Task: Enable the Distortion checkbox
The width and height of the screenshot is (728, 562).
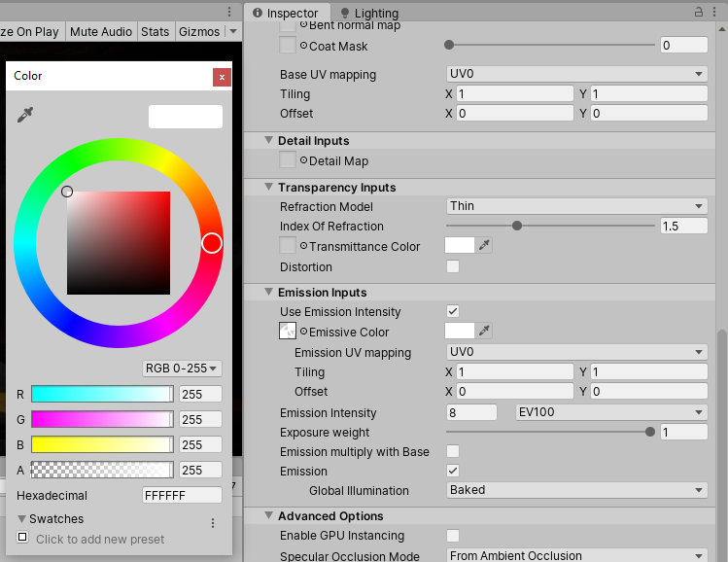Action: click(453, 266)
